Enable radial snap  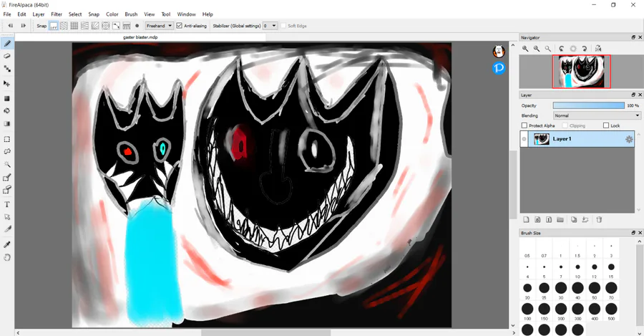click(x=95, y=26)
